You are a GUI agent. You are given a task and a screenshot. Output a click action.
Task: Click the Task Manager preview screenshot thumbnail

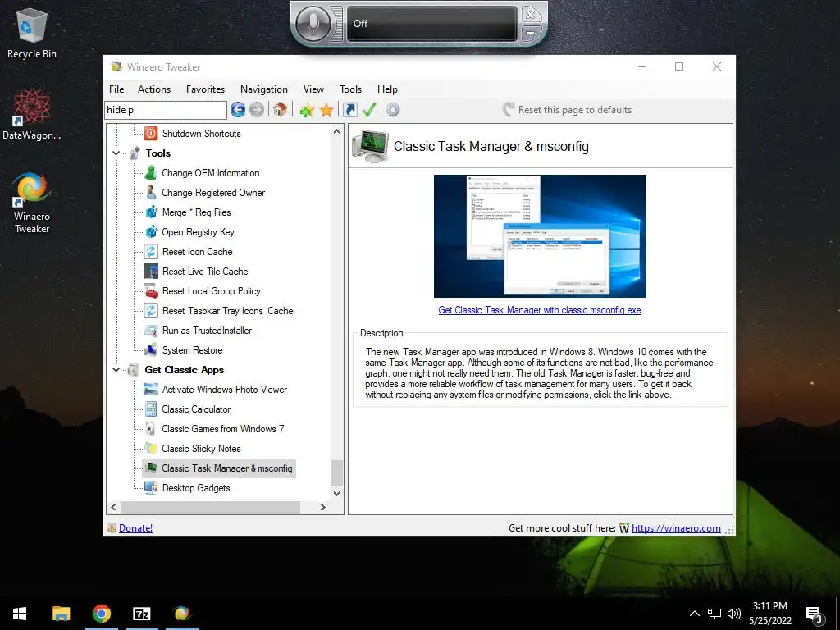(540, 236)
